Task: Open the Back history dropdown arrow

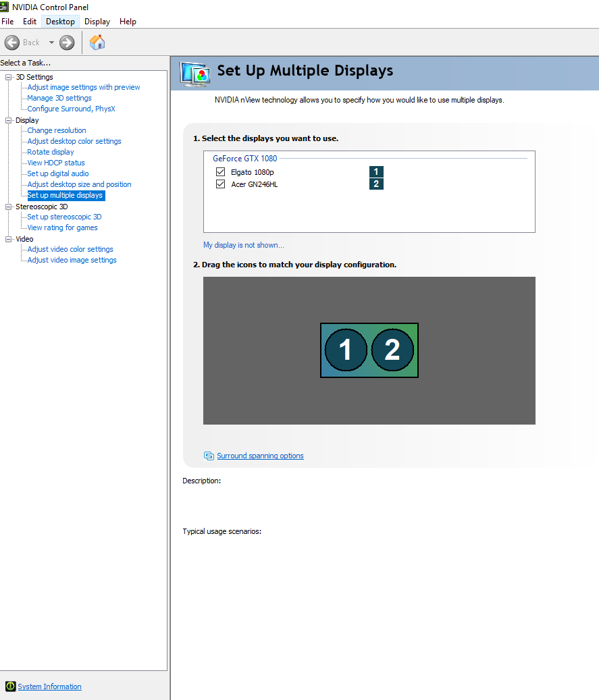Action: (51, 43)
